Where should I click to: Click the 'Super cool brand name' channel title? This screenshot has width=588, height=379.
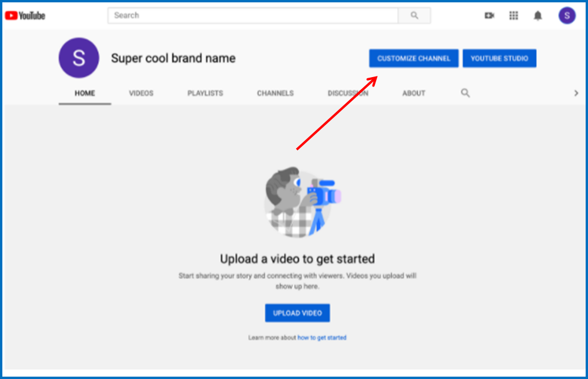click(x=173, y=58)
